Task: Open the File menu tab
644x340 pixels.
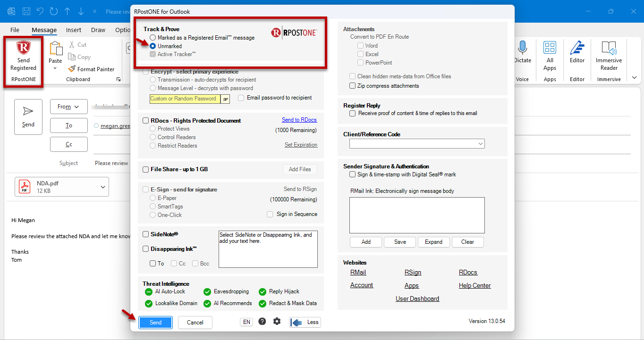Action: coord(15,30)
